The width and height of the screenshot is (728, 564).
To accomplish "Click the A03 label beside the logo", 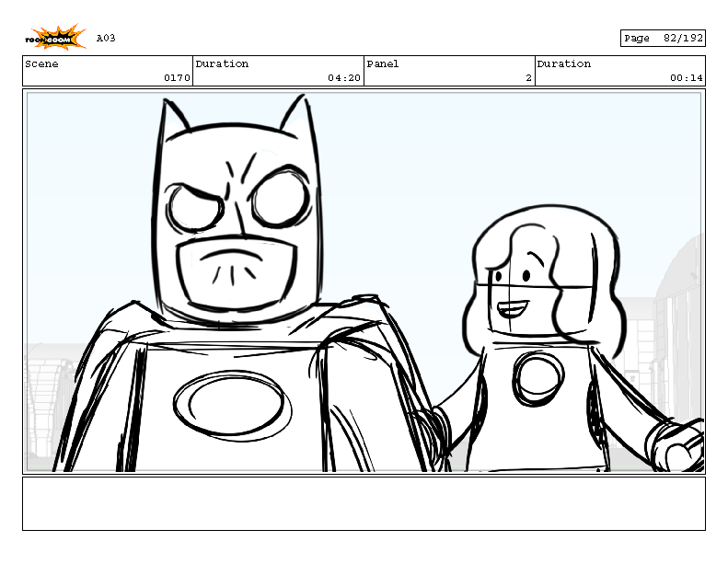I will coord(106,38).
